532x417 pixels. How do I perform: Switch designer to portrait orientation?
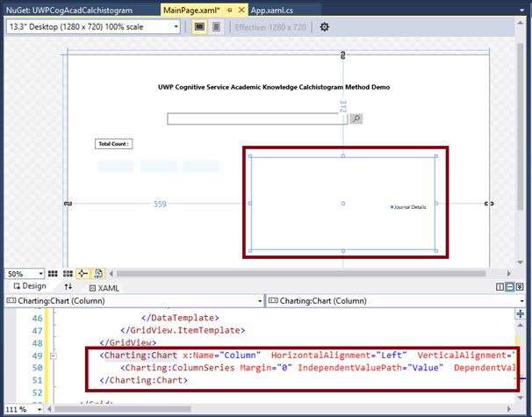216,27
